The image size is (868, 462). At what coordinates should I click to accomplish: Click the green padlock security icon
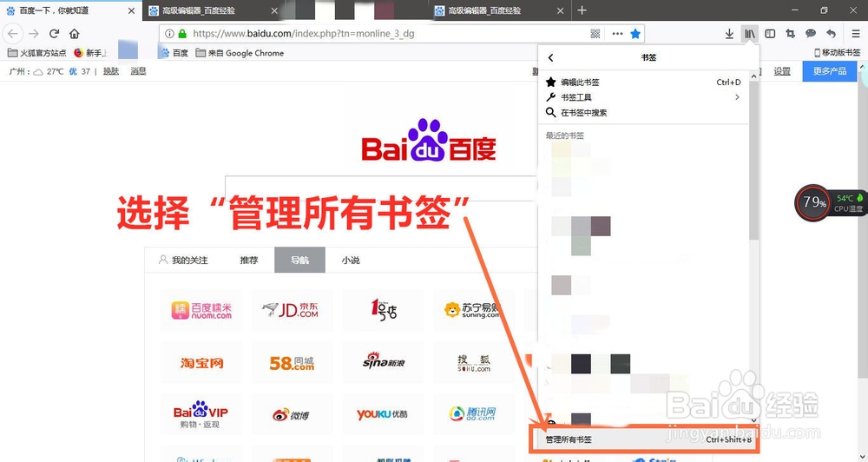(x=182, y=34)
